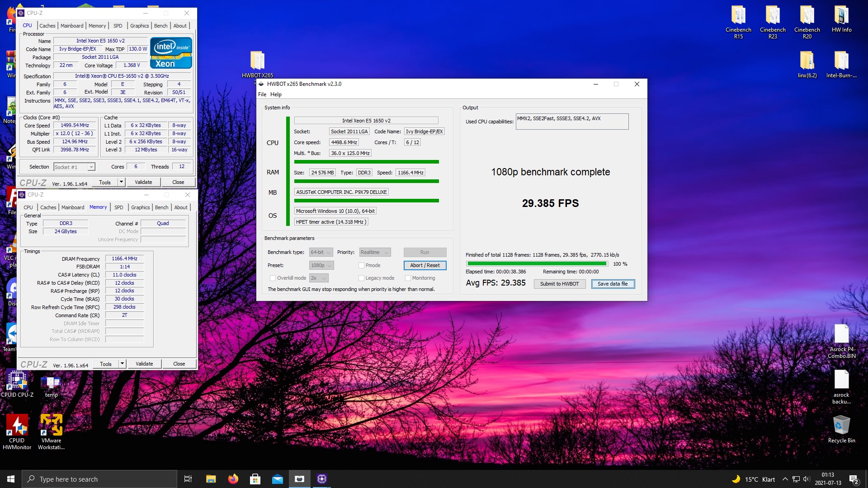Click the Used CPU capabilities text box
Viewport: 868px width, 488px height.
pyautogui.click(x=572, y=122)
